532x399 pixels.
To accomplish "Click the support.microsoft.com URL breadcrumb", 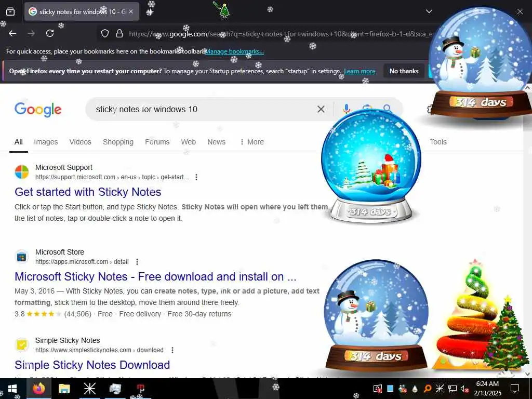I will pos(112,177).
